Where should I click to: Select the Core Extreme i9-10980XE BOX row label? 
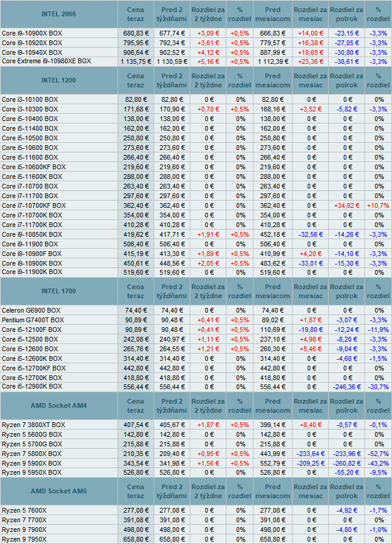(46, 61)
